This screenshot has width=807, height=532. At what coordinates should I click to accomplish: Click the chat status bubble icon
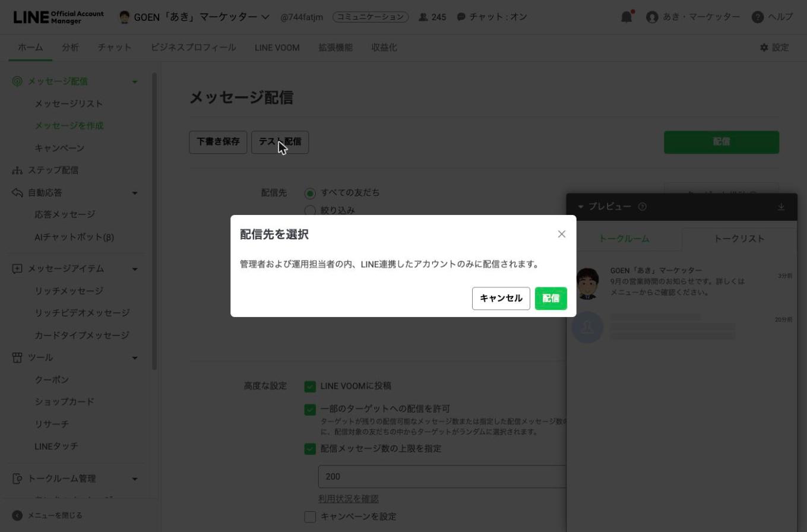point(461,17)
